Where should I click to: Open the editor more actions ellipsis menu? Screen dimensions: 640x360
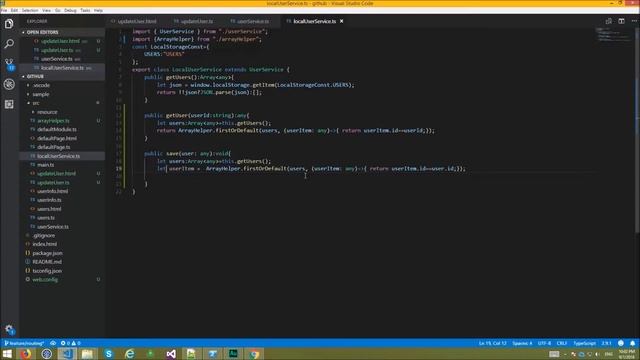coord(634,21)
